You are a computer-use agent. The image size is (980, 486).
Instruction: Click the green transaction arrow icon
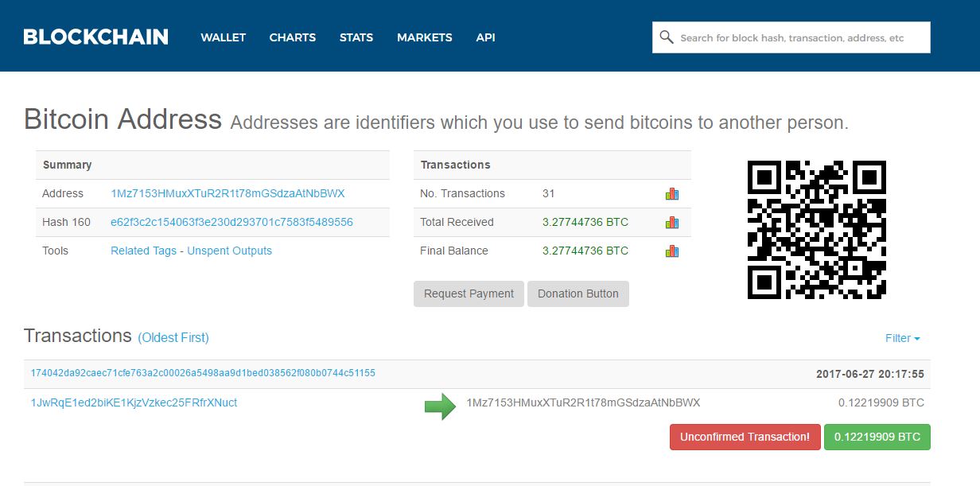(440, 406)
